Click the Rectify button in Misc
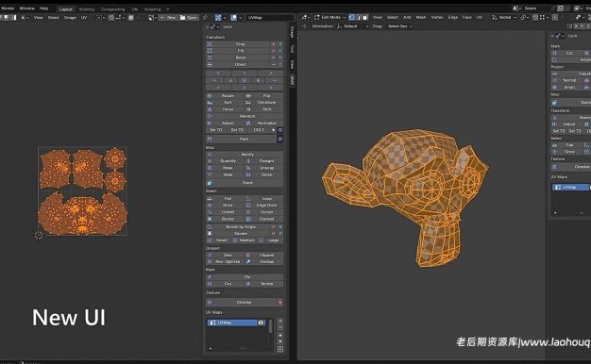This screenshot has height=364, width=591. (x=245, y=155)
